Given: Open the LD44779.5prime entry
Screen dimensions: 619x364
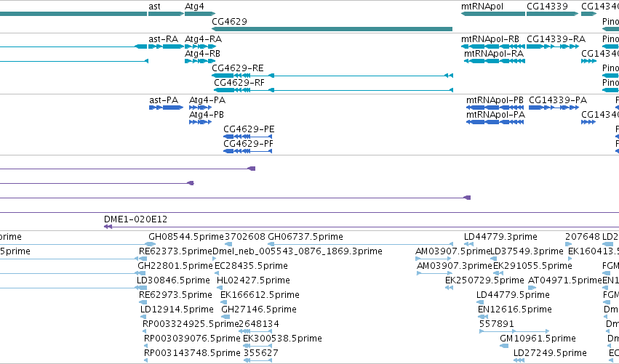Looking at the screenshot, I should click(513, 296).
